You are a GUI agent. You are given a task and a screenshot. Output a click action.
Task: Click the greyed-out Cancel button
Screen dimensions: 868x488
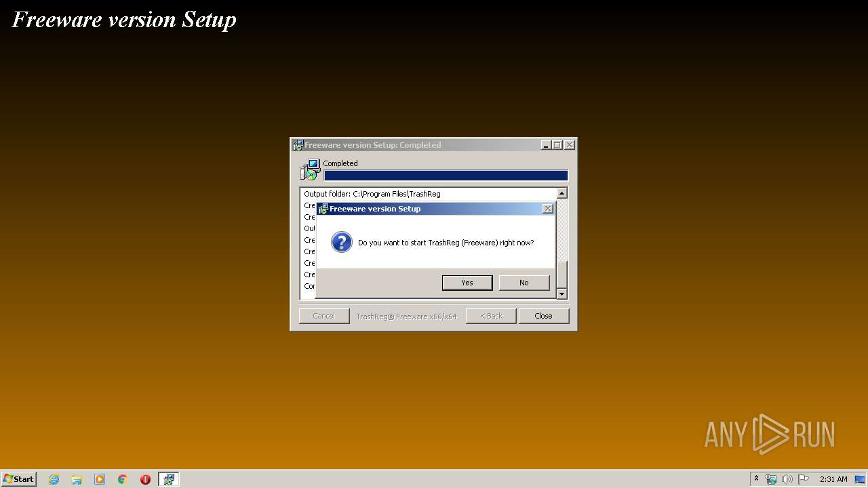pos(324,316)
